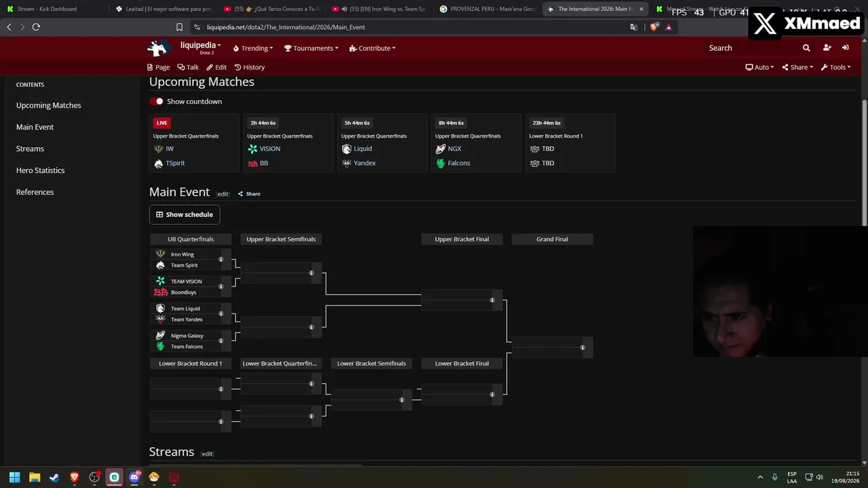Click edit link beside Streams heading
The width and height of the screenshot is (868, 488).
pyautogui.click(x=207, y=454)
